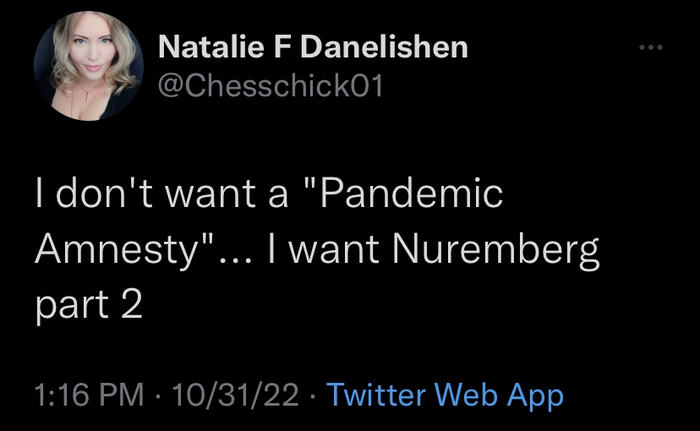Click the circular profile avatar photo
This screenshot has width=700, height=431.
click(89, 66)
